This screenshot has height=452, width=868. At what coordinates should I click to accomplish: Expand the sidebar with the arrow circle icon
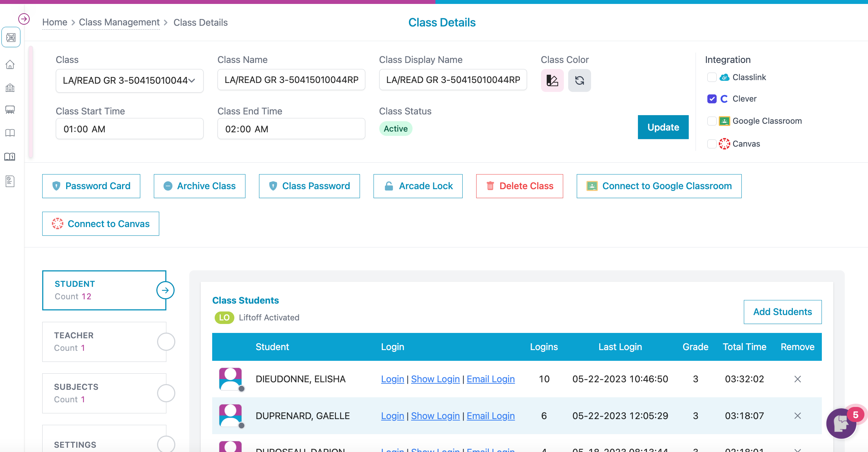point(24,19)
